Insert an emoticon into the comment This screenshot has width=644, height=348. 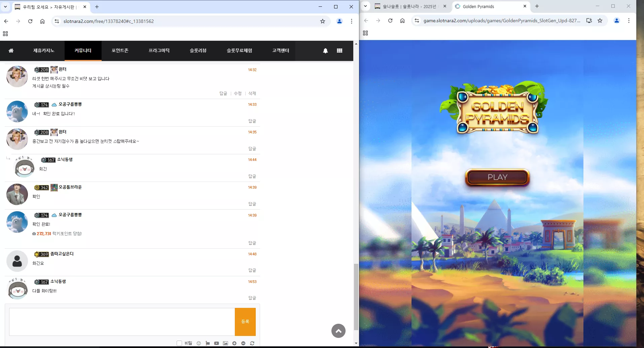(x=199, y=343)
